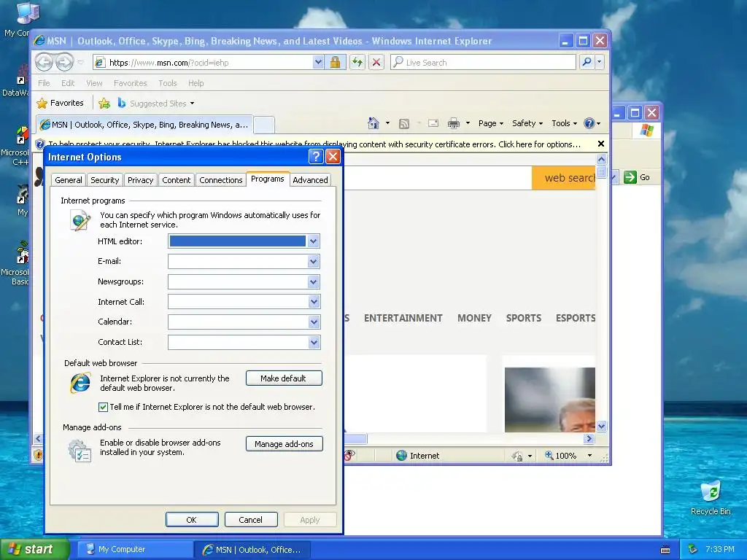Click the Manage add-ons button

point(285,444)
